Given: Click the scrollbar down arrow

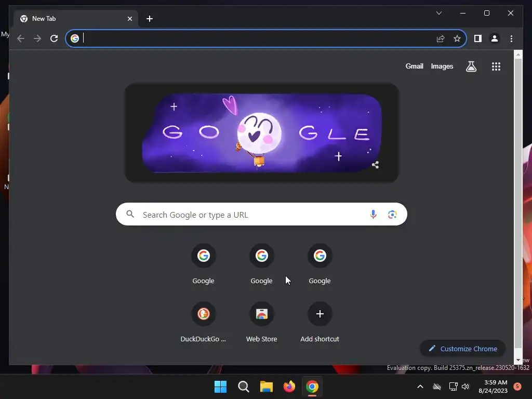Looking at the screenshot, I should 518,361.
